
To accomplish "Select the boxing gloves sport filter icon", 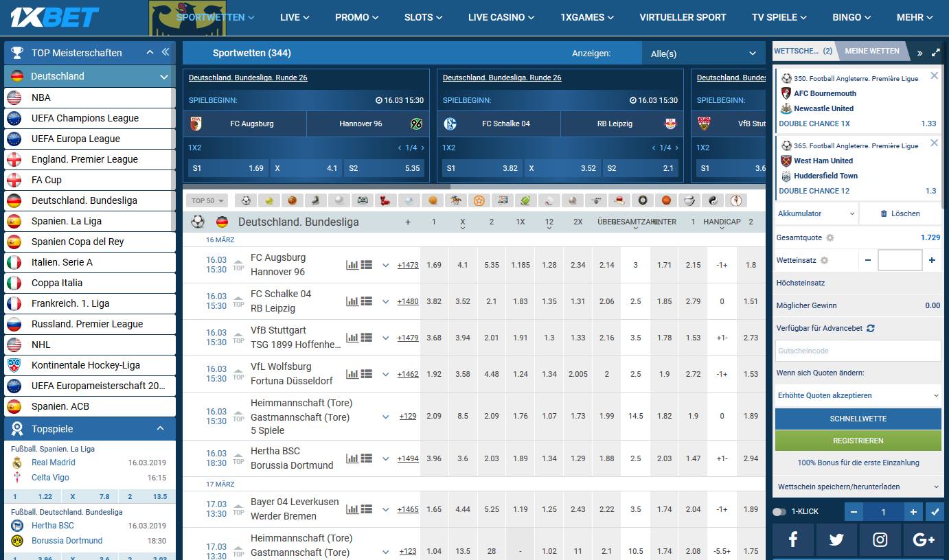I will (x=386, y=200).
